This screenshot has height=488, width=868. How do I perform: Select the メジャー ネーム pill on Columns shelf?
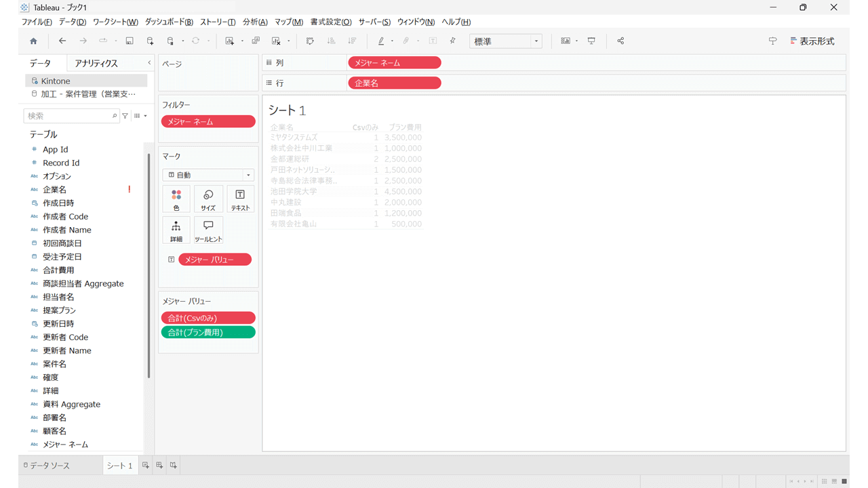click(x=395, y=63)
